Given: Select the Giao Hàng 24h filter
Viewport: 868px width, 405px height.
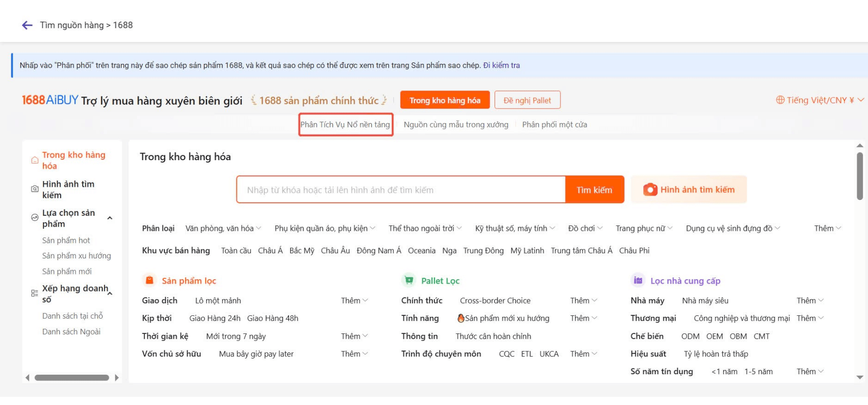Looking at the screenshot, I should point(215,318).
